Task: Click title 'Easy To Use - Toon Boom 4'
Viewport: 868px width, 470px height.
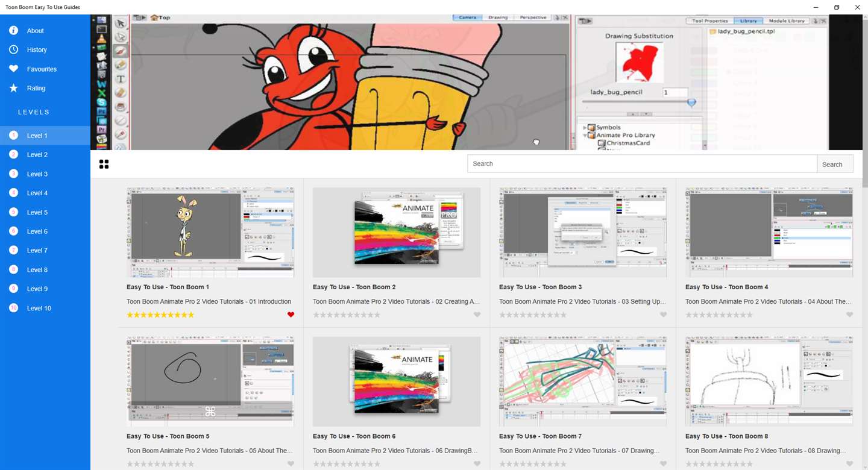Action: click(727, 287)
